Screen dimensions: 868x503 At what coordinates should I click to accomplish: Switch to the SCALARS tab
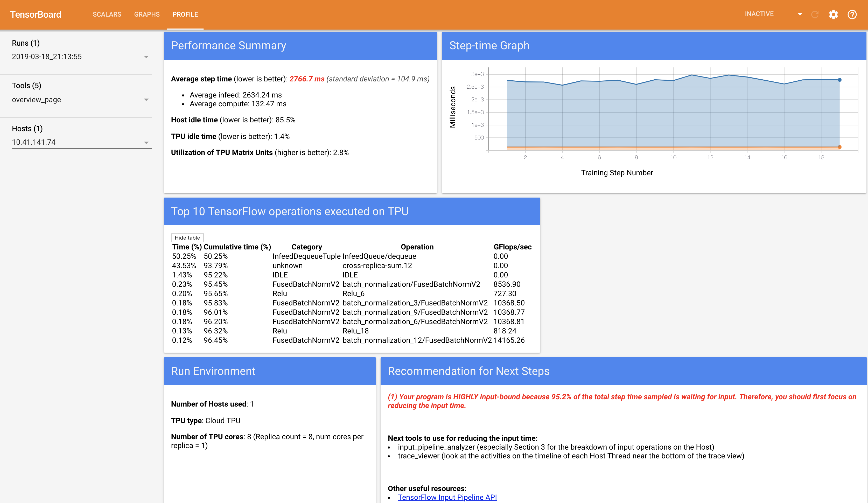pos(107,15)
